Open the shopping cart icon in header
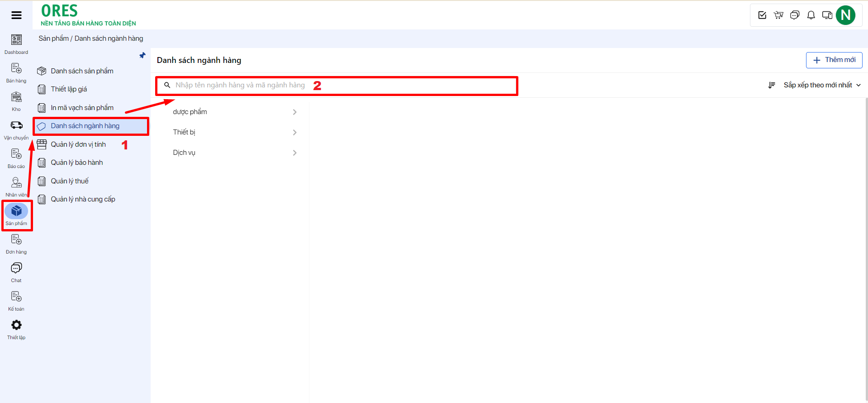The width and height of the screenshot is (868, 403). [x=778, y=15]
